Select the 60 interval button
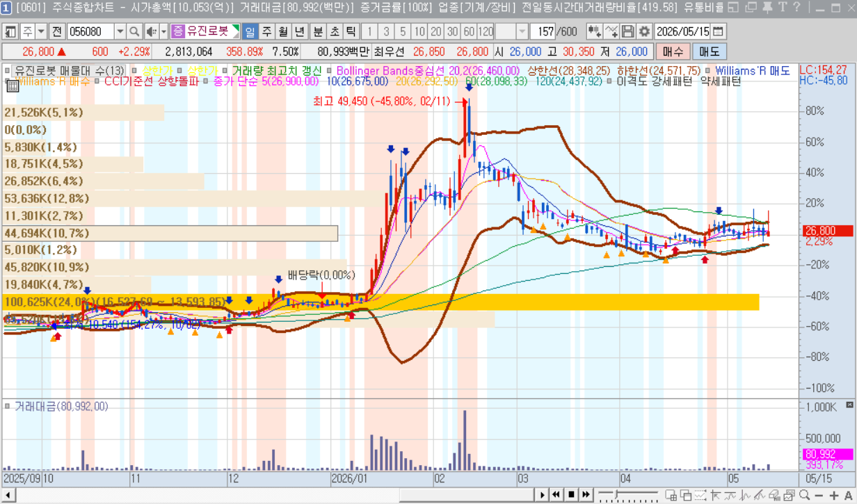 coord(469,32)
